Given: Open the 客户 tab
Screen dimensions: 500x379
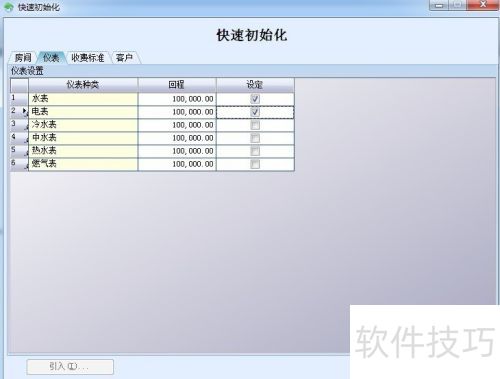Looking at the screenshot, I should [x=124, y=58].
